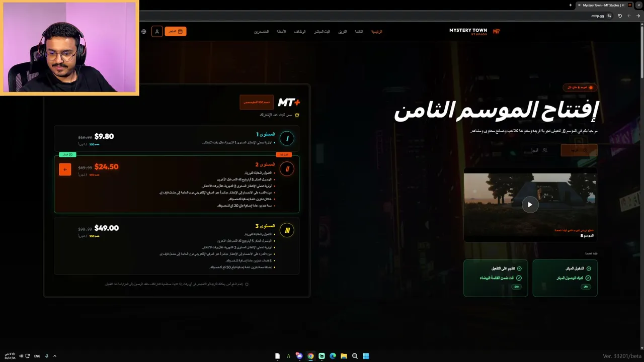Click the orange arrow button on the $24.50 plan
Viewport: 644px width, 362px height.
click(x=65, y=169)
